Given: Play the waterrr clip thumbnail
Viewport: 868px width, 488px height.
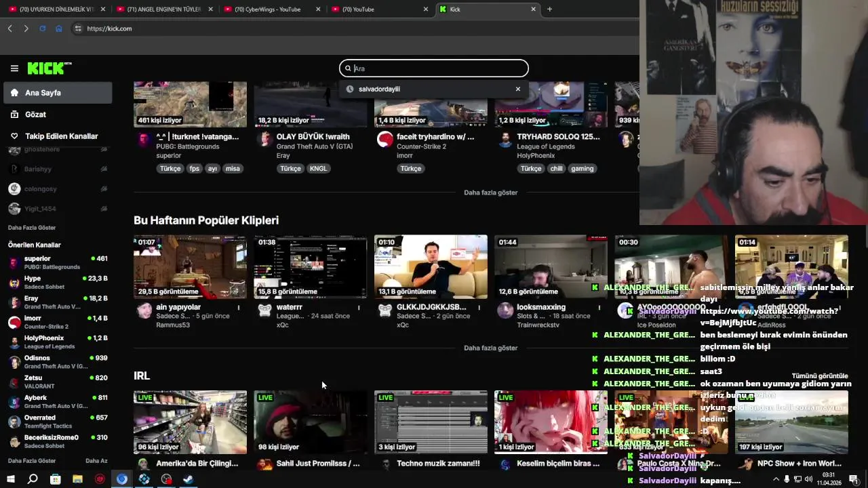Looking at the screenshot, I should [310, 267].
